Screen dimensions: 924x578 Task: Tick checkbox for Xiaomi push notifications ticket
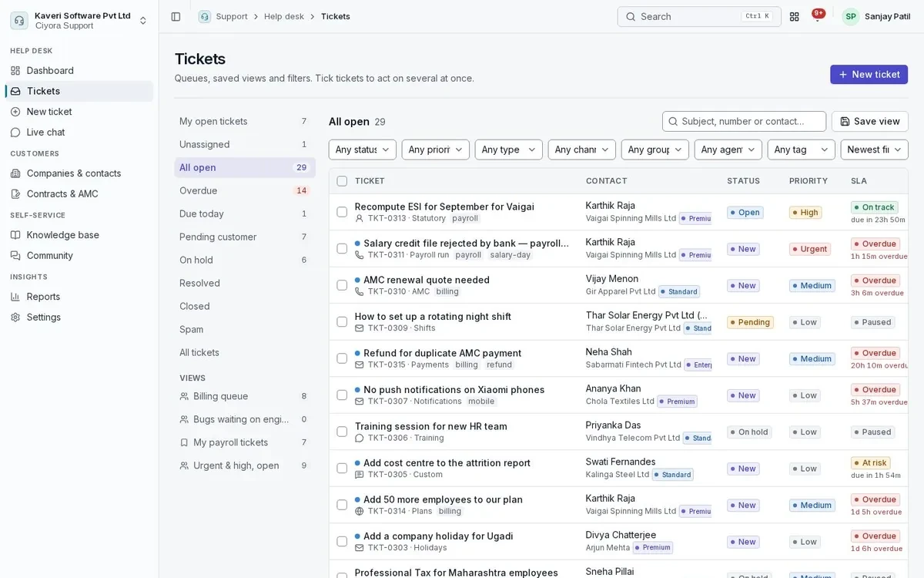coord(342,395)
